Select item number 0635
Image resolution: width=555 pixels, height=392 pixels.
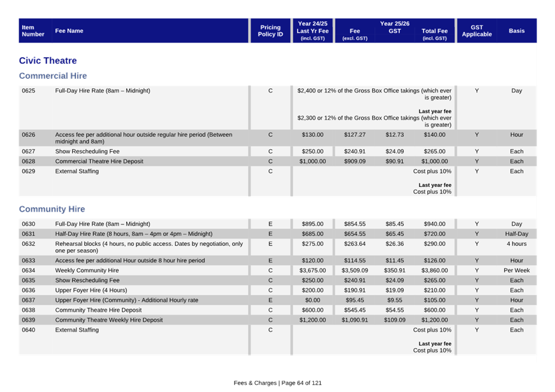28,280
